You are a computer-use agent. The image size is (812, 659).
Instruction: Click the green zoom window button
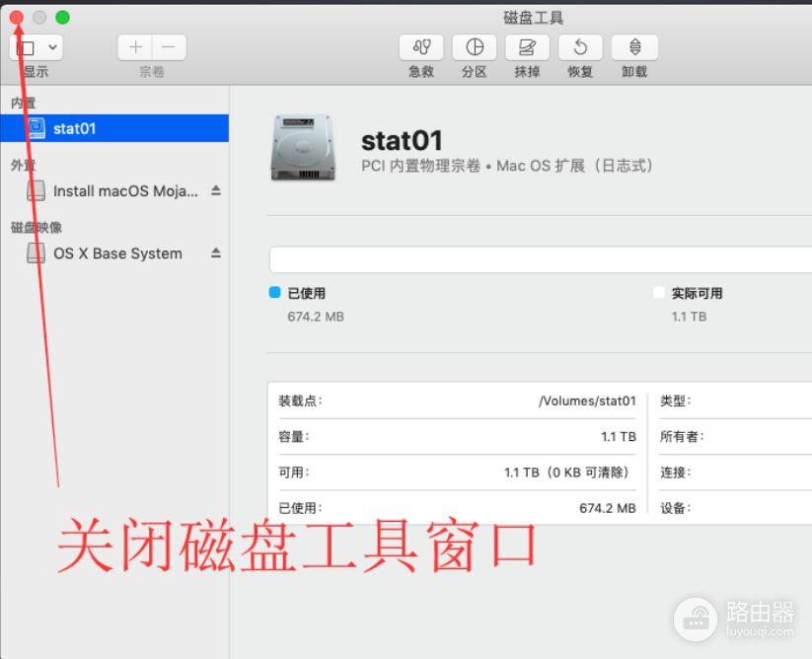click(62, 18)
